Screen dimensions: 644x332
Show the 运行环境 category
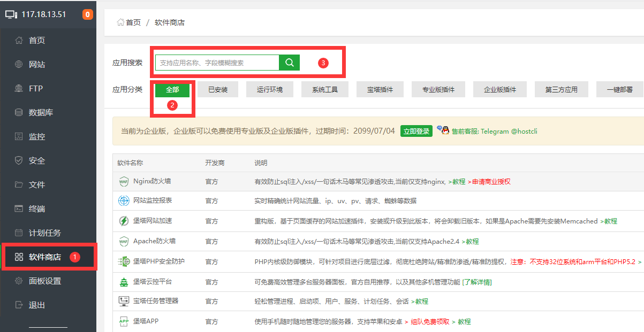(270, 89)
